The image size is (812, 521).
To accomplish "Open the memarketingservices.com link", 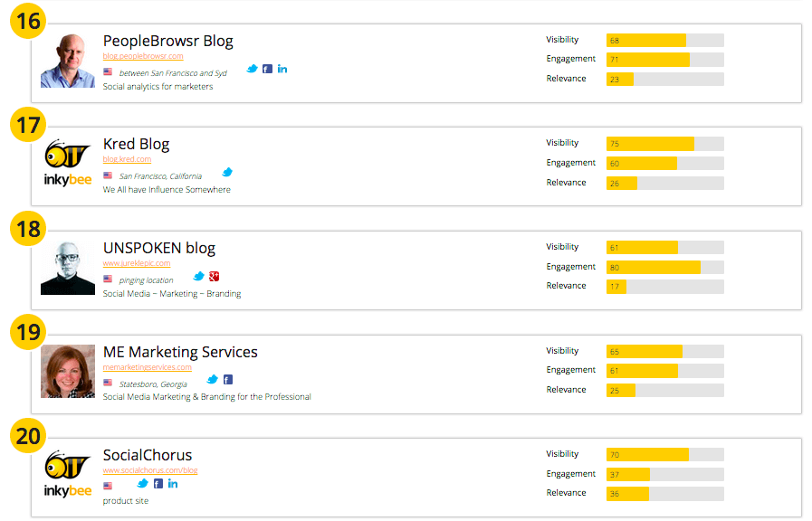I will coord(147,367).
